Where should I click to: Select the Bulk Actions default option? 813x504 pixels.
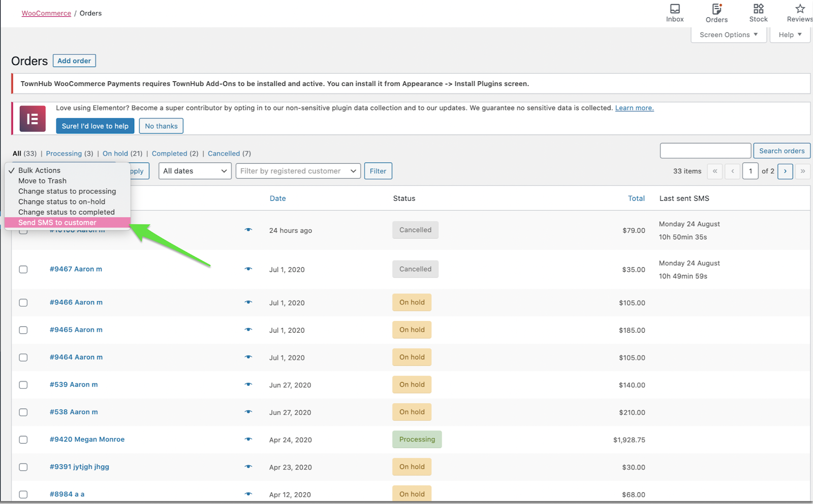click(68, 170)
